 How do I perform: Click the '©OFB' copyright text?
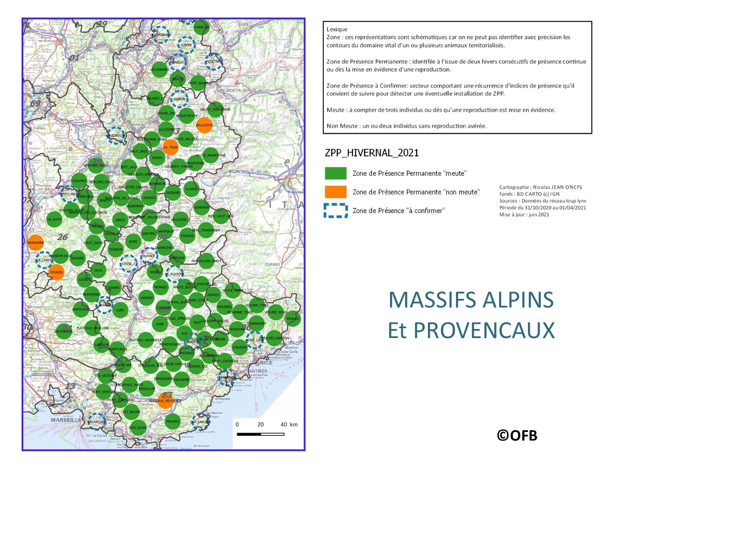click(x=517, y=435)
